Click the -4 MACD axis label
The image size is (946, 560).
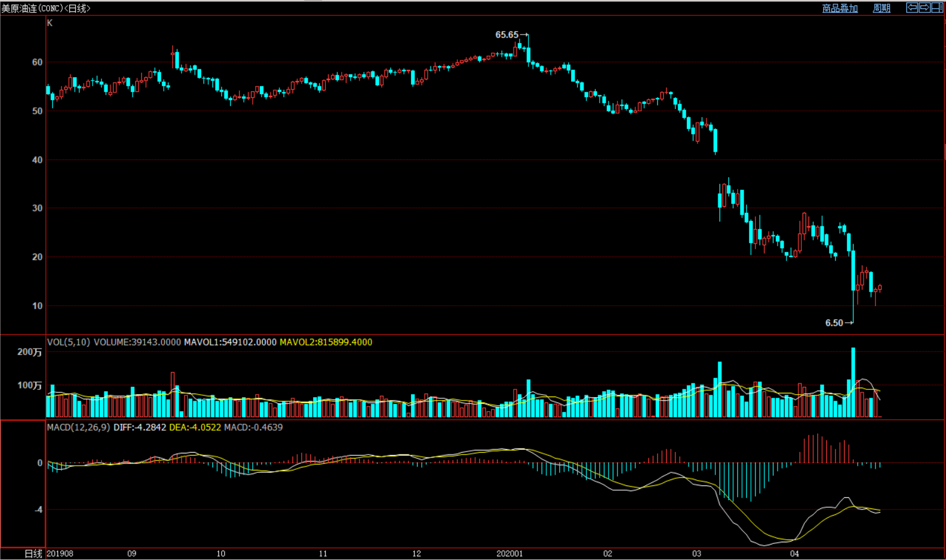pyautogui.click(x=39, y=510)
